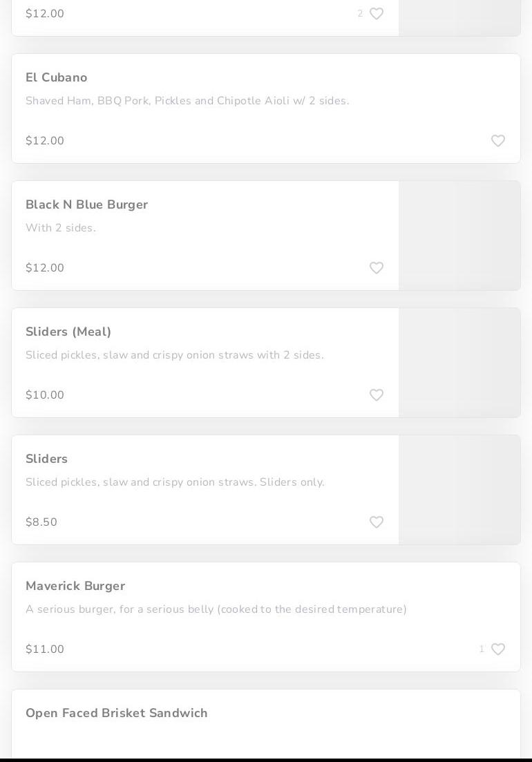
Task: Select the Sliders (Meal) title
Action: [68, 332]
